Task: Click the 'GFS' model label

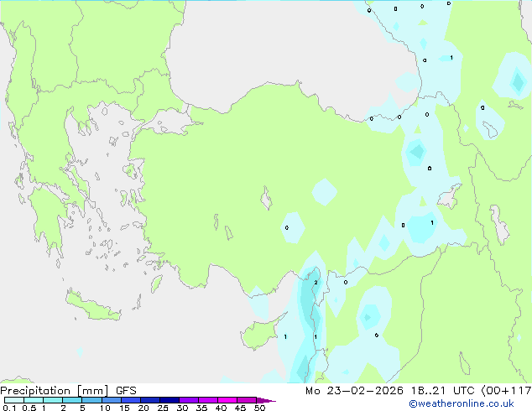Action: coord(126,391)
